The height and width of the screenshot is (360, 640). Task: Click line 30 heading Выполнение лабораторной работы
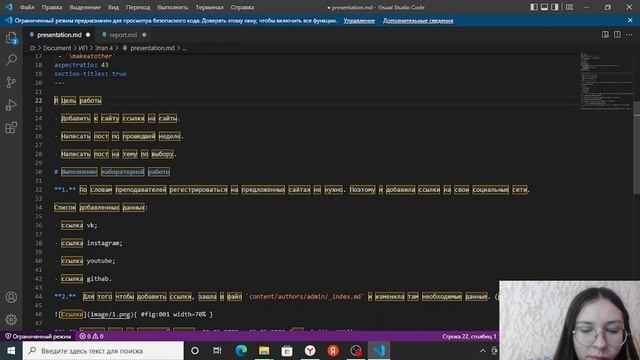click(x=112, y=172)
